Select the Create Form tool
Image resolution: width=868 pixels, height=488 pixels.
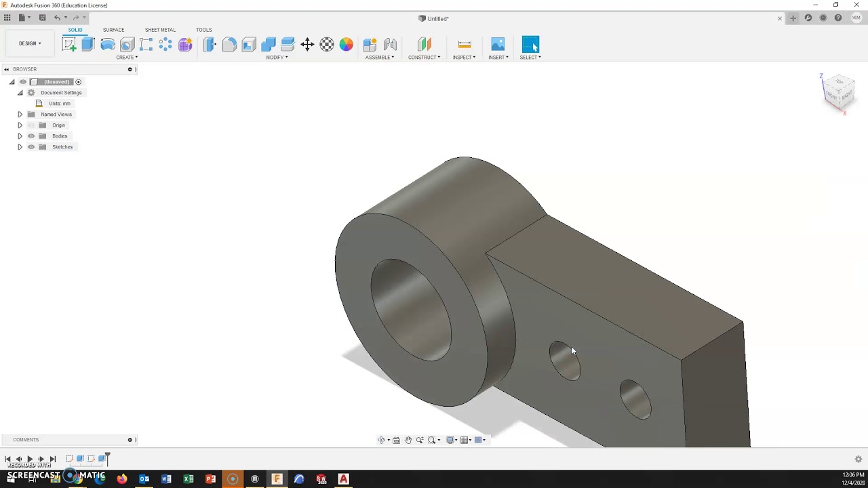click(x=185, y=45)
